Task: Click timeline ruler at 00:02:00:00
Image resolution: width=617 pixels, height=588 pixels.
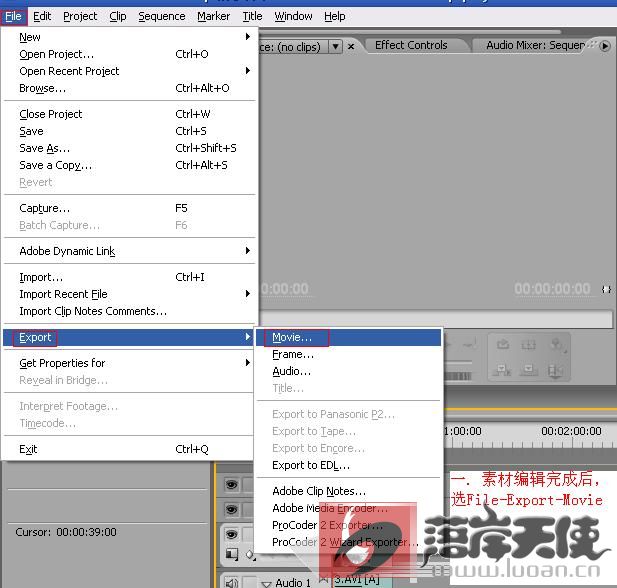Action: (571, 432)
